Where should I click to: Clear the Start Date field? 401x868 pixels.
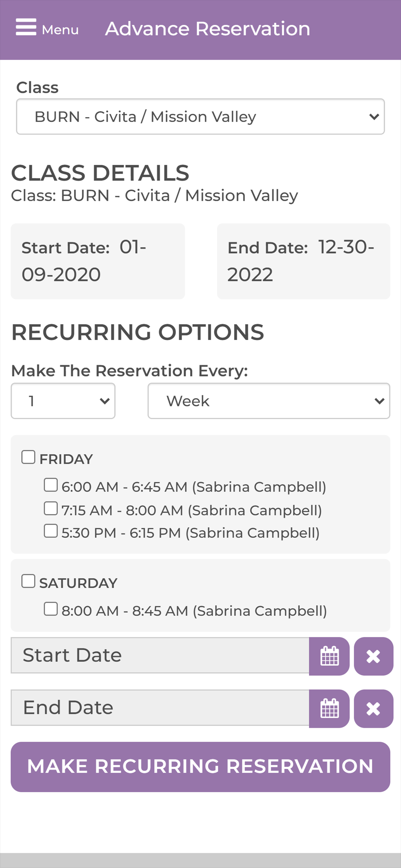(x=373, y=656)
